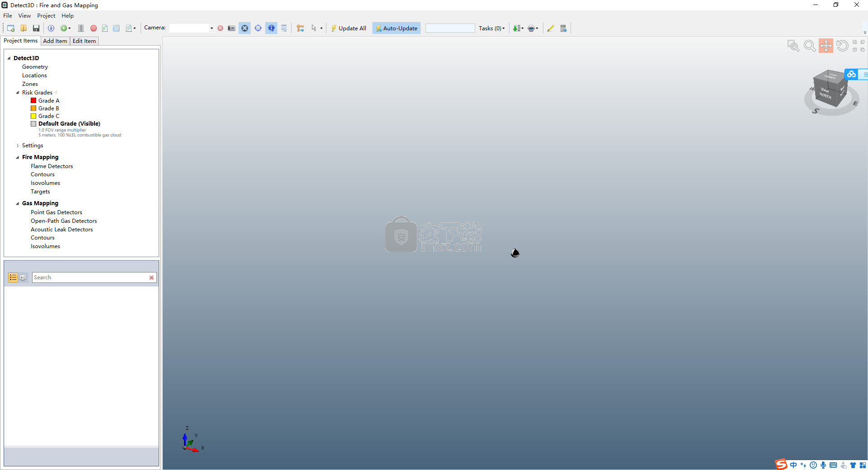The height and width of the screenshot is (470, 868).
Task: Click the rightmost column layout icon after info toggle
Action: [284, 28]
